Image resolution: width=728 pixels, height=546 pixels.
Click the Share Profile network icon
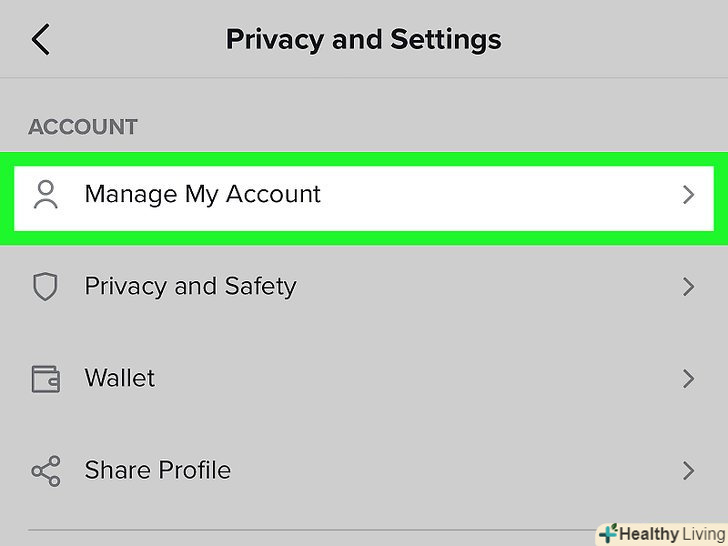click(46, 471)
